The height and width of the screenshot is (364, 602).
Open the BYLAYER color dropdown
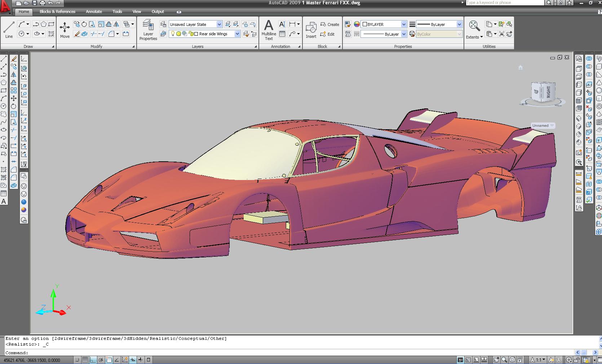404,24
